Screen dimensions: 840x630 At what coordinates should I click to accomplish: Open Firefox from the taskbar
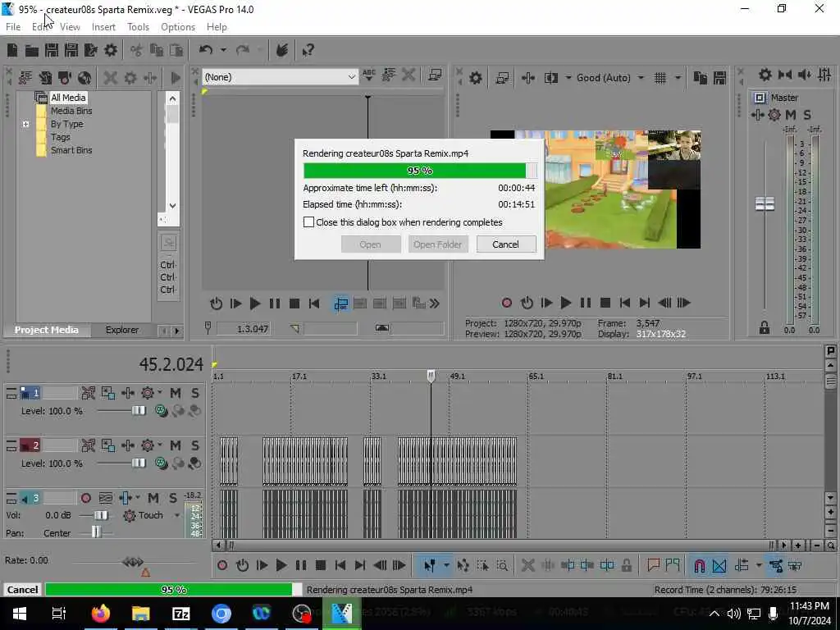click(x=101, y=614)
